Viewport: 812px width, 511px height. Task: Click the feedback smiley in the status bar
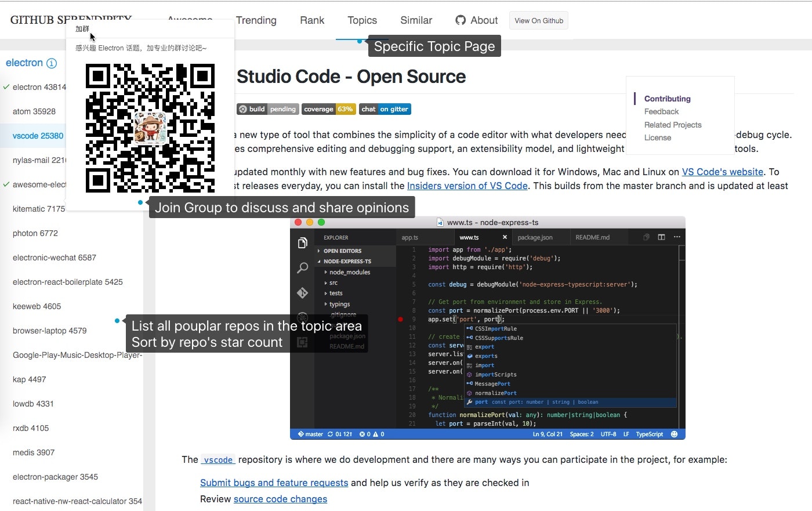[x=673, y=434]
